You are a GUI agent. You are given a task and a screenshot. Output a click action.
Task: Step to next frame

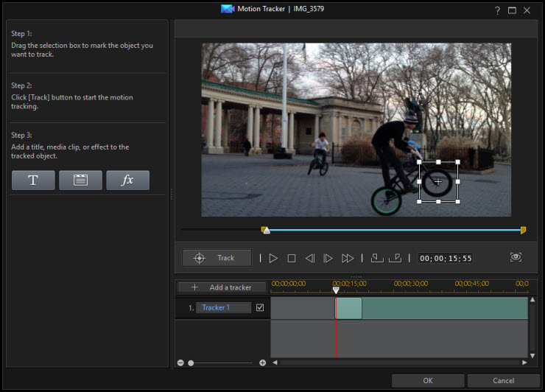pos(328,258)
